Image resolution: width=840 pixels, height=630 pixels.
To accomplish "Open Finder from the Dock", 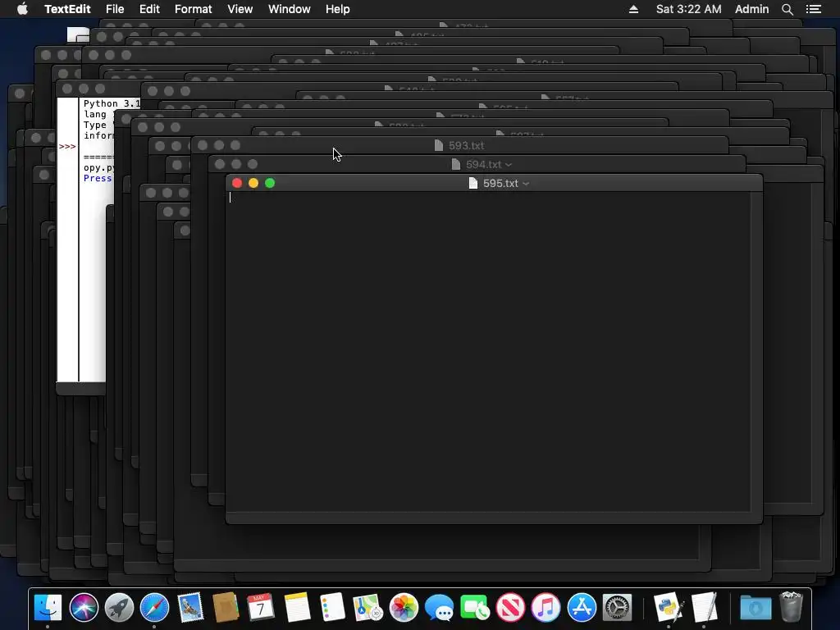I will click(48, 608).
